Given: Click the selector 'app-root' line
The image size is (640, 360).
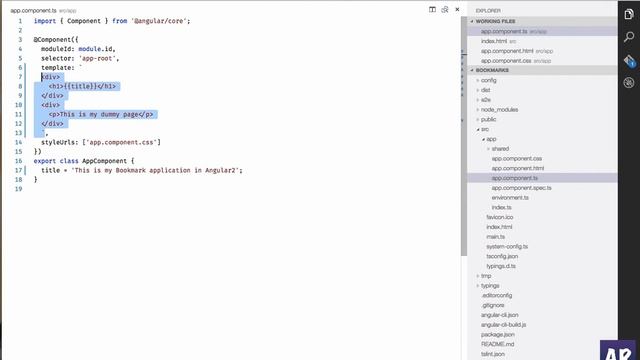Looking at the screenshot, I should [80, 58].
